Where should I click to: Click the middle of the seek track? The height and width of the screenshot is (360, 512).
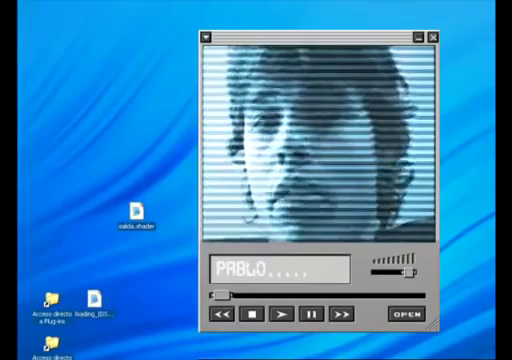coord(318,295)
